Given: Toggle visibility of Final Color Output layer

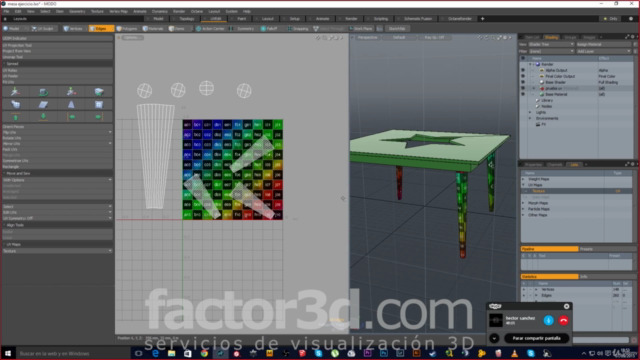Looking at the screenshot, I should pyautogui.click(x=523, y=76).
